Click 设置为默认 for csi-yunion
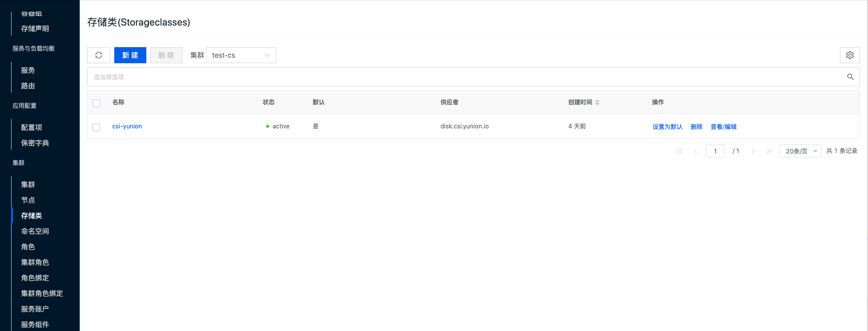 pyautogui.click(x=667, y=127)
